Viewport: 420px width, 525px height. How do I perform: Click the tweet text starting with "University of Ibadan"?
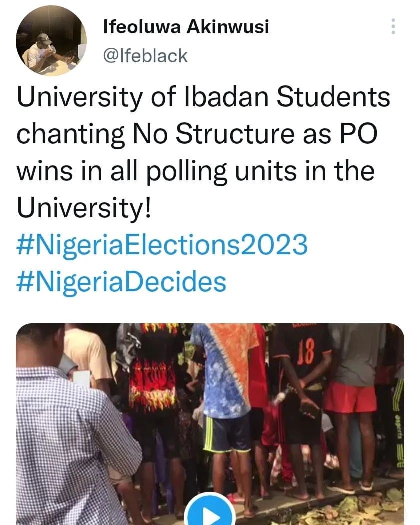click(x=203, y=97)
